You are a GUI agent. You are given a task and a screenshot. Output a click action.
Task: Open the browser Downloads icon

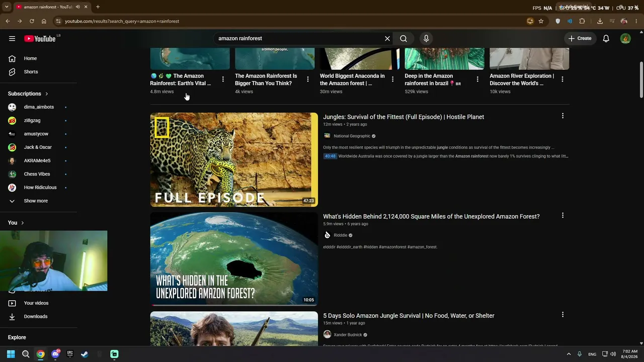tap(600, 21)
